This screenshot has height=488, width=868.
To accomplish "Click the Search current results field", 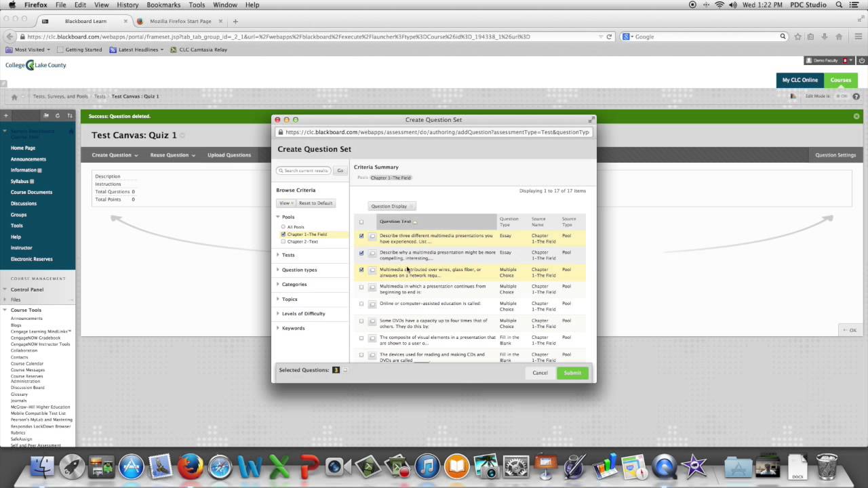I will click(x=304, y=171).
